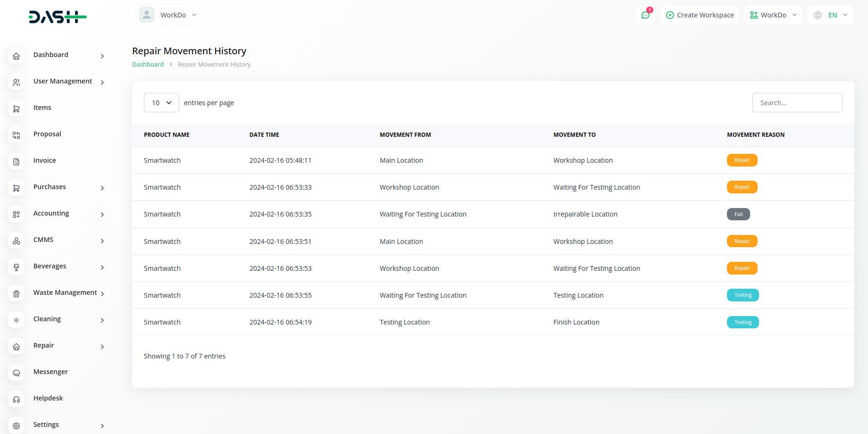Viewport: 868px width, 434px height.
Task: Open the Messenger sidebar item
Action: (50, 372)
